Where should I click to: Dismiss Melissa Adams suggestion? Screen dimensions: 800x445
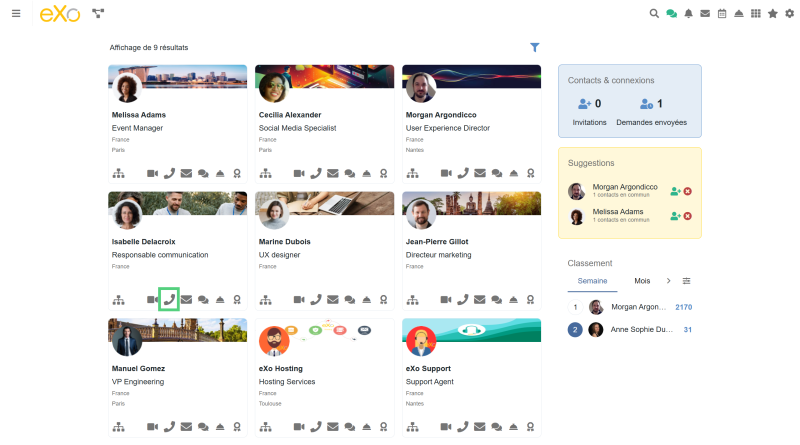coord(688,216)
